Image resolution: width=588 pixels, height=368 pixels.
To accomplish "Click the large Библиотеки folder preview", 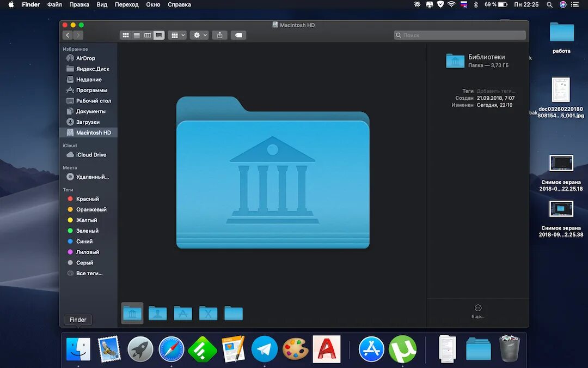I will pos(273,172).
